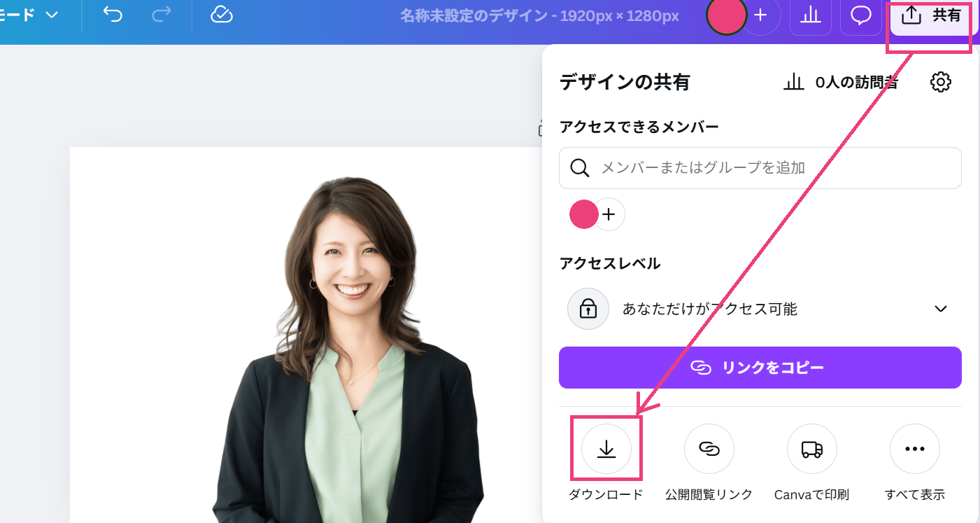Click the plus button beside header avatar
980x523 pixels.
[761, 15]
